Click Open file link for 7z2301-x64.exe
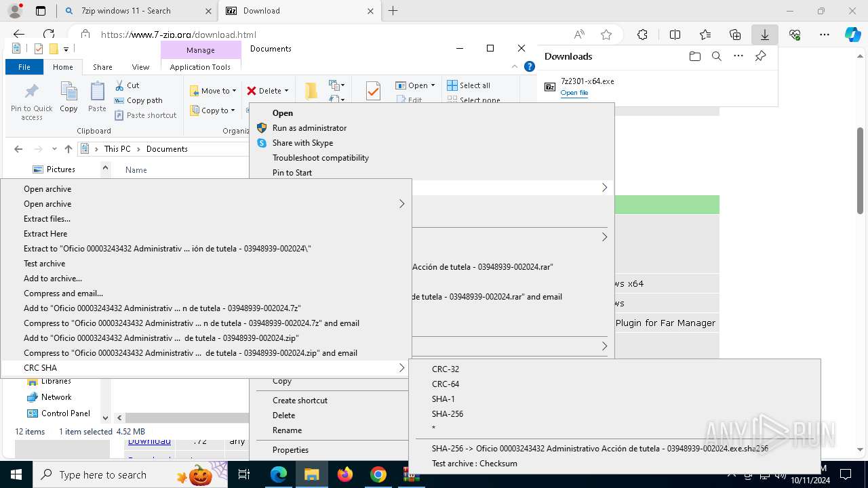This screenshot has width=868, height=488. (x=574, y=93)
